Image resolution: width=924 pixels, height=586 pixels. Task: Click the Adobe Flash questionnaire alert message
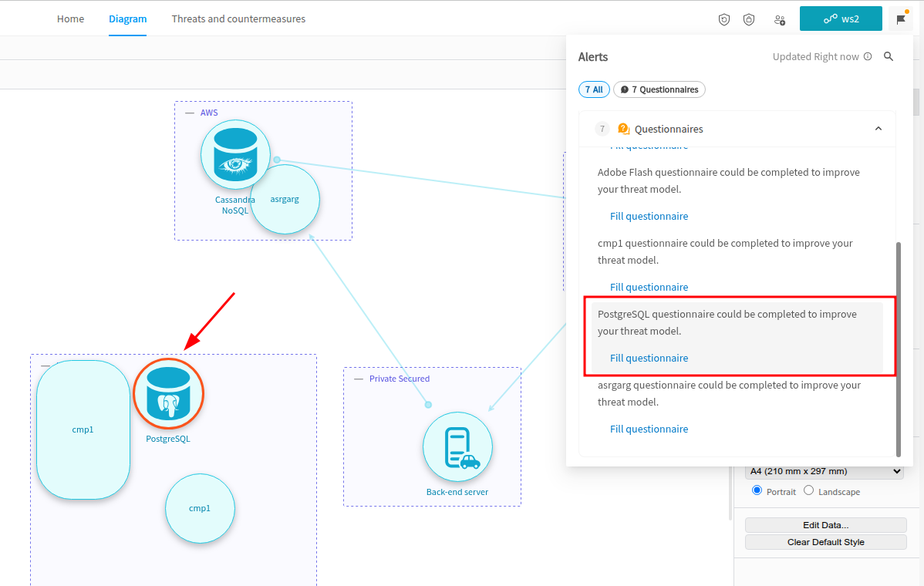[728, 180]
